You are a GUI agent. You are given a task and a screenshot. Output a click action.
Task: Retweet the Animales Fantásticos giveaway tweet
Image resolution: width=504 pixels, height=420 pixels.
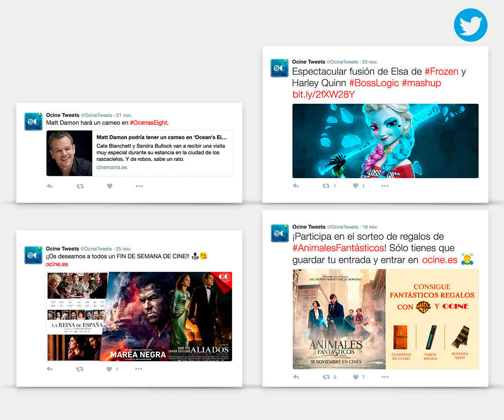(x=326, y=377)
